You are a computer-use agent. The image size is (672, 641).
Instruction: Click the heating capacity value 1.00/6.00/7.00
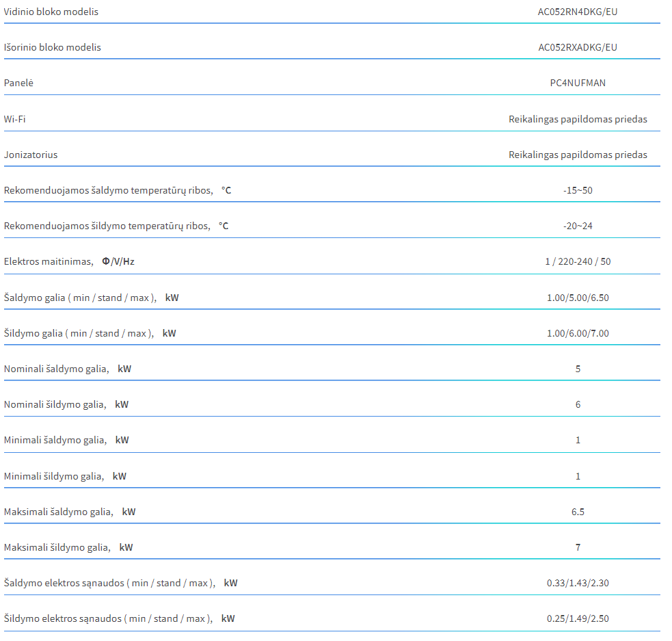(x=578, y=333)
